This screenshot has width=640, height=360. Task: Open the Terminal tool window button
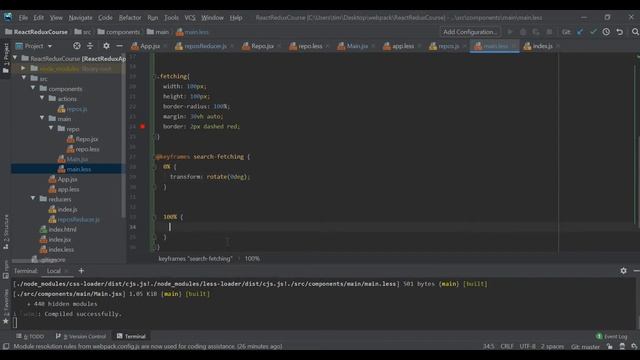tap(131, 336)
